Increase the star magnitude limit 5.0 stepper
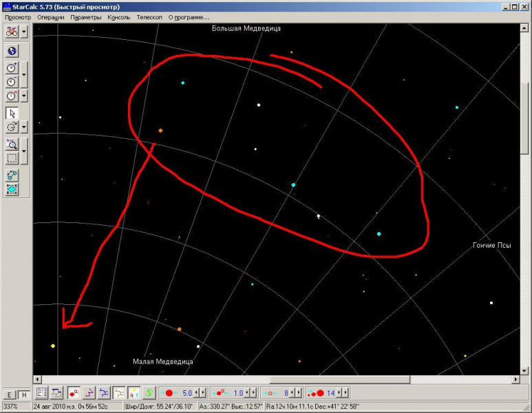 click(x=202, y=392)
